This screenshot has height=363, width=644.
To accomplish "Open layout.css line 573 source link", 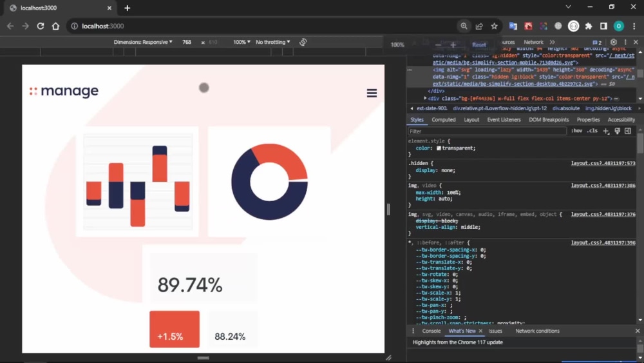I will tap(603, 163).
